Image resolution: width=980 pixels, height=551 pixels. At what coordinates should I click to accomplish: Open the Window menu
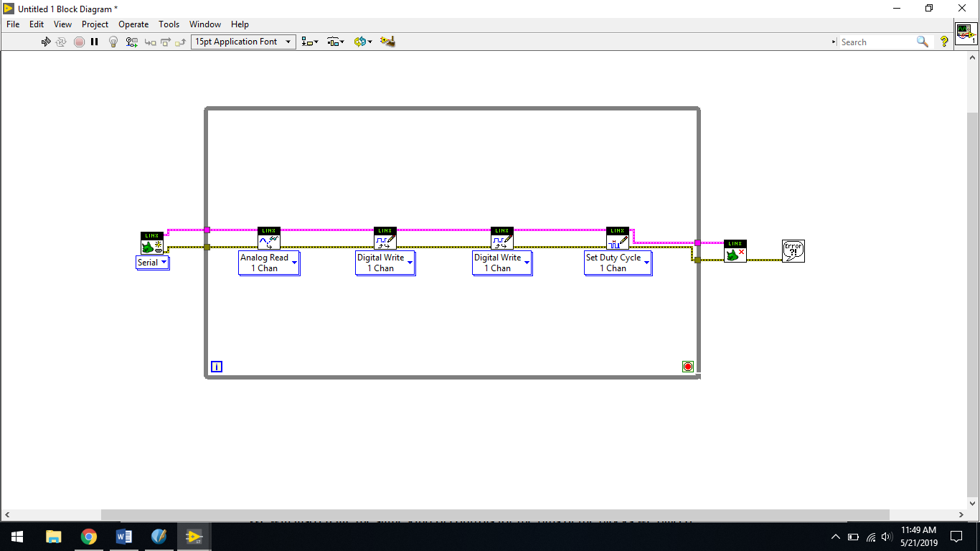(205, 24)
